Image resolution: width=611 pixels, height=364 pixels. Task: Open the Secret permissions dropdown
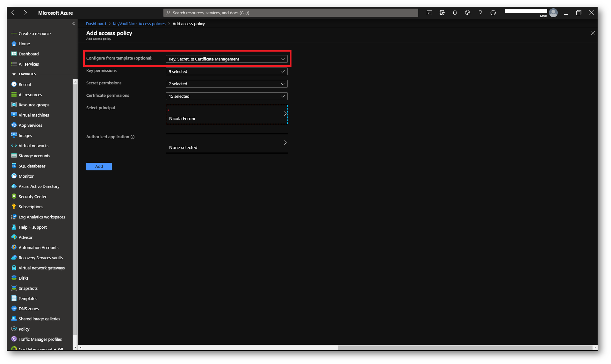click(226, 84)
